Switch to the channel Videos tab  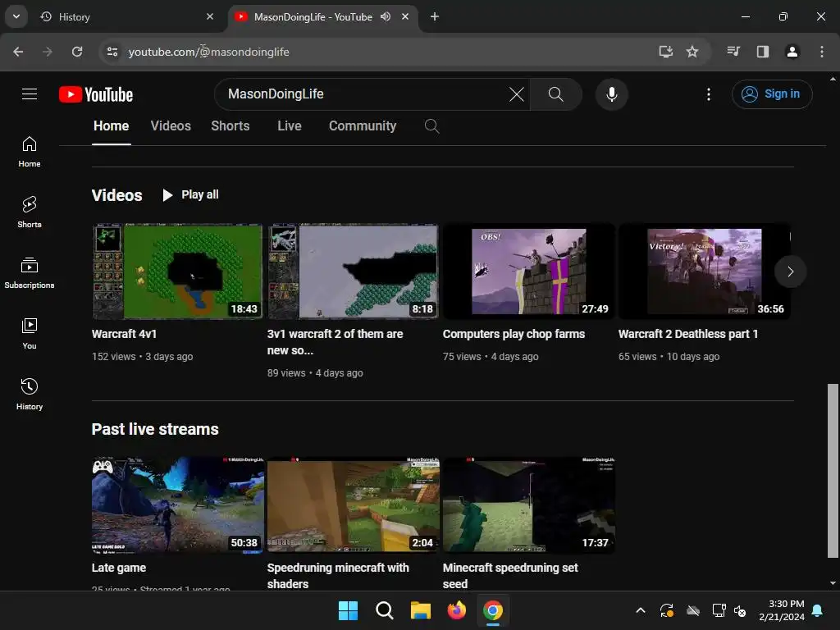(x=171, y=126)
